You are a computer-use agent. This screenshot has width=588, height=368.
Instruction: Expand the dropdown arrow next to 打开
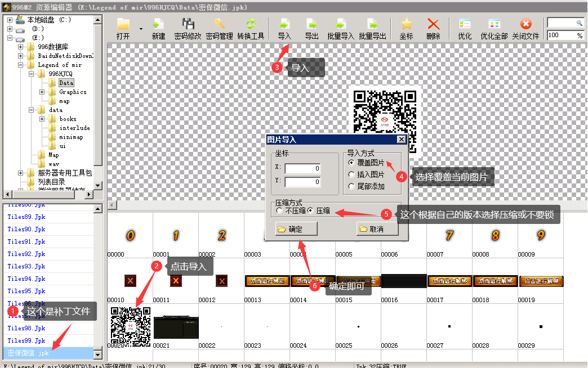click(x=141, y=29)
